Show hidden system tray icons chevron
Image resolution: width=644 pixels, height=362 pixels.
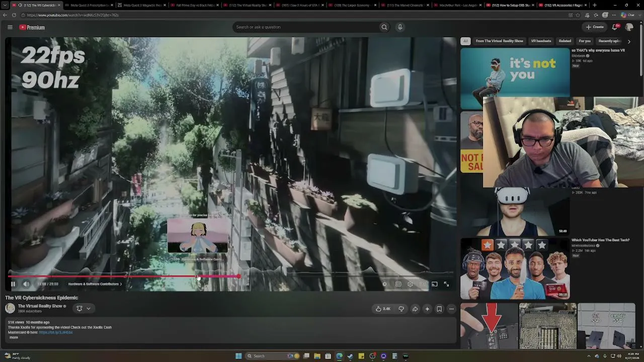tap(589, 356)
